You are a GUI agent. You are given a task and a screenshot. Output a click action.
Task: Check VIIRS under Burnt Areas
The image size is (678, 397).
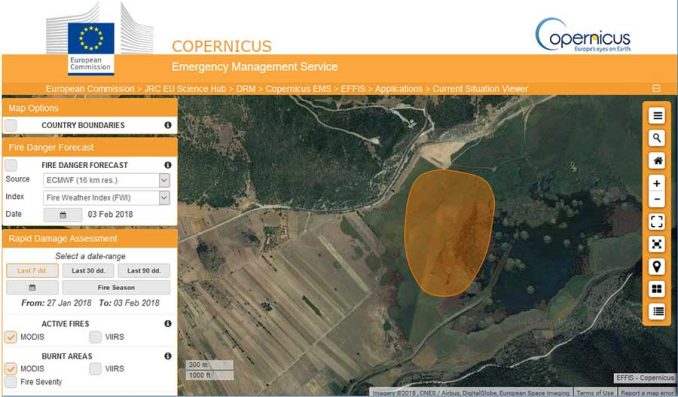(x=96, y=368)
